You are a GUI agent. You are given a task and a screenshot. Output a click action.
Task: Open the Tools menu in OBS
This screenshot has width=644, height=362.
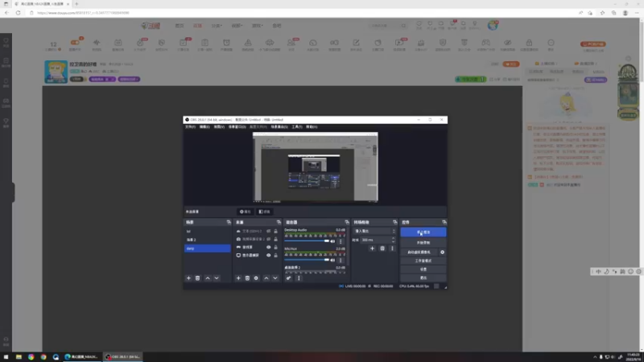(297, 127)
